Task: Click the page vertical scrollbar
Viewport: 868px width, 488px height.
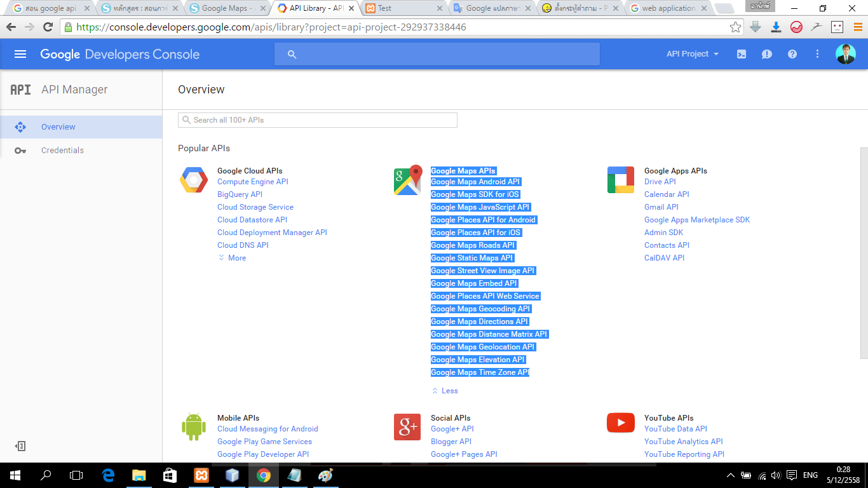Action: pos(864,254)
